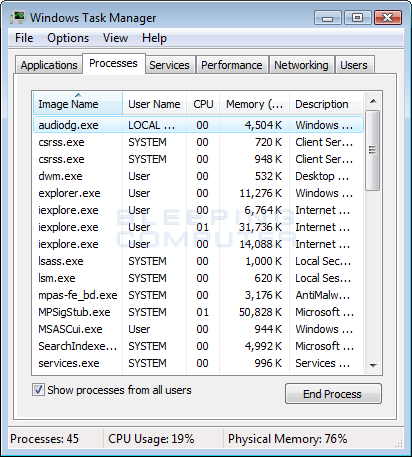Image resolution: width=412 pixels, height=457 pixels.
Task: Click the LOCAL ... user name cell
Action: click(152, 125)
